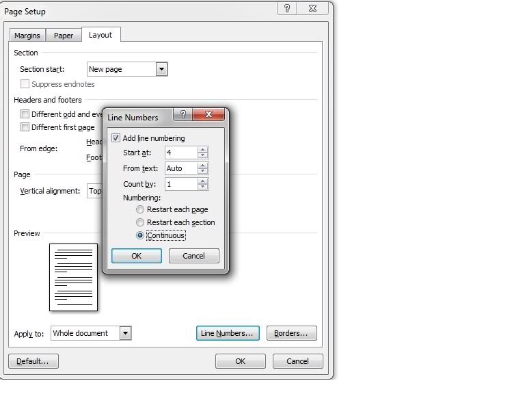
Task: Open the Paper tab
Action: tap(64, 36)
